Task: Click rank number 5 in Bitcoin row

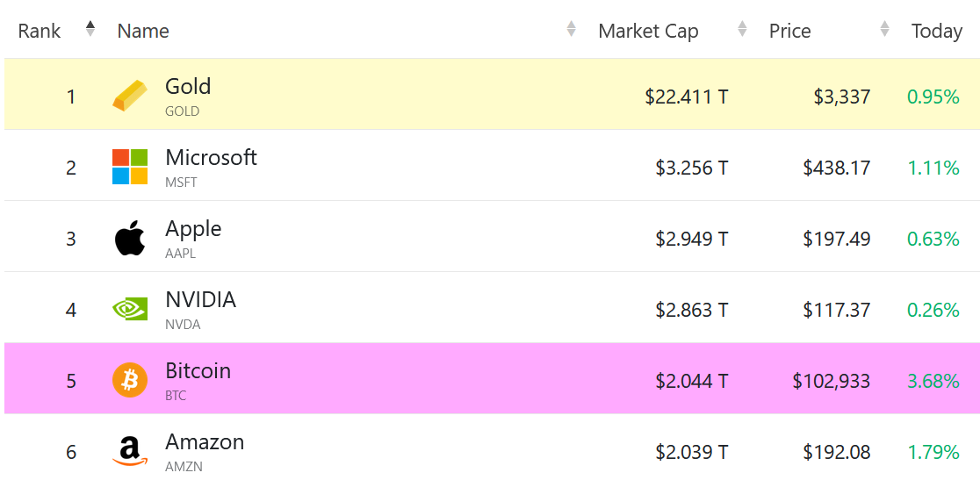Action: pyautogui.click(x=70, y=382)
